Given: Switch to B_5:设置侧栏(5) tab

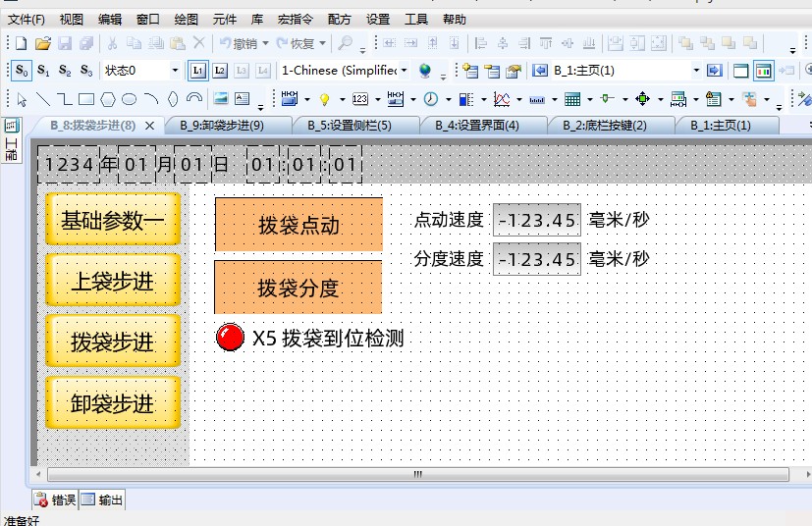Looking at the screenshot, I should pyautogui.click(x=349, y=126).
